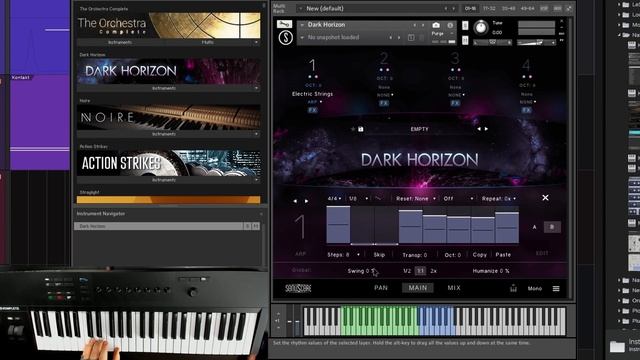Open the instrument info icon

(450, 25)
